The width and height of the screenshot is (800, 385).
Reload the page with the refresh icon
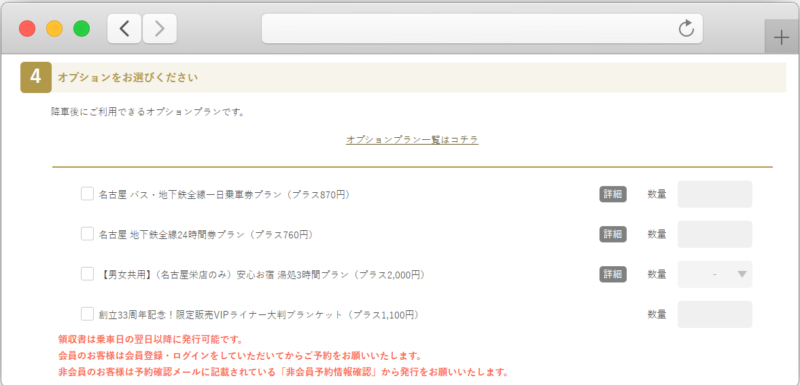tap(686, 28)
